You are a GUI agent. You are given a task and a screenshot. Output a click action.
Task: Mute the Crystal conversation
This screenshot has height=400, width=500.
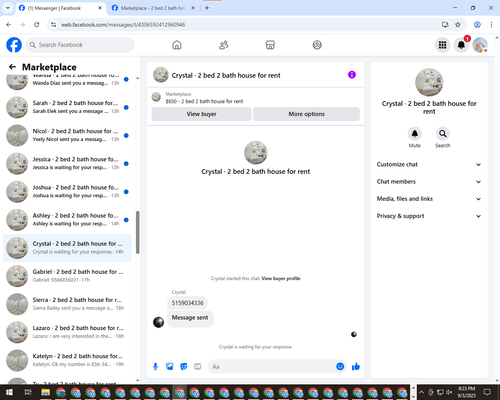pyautogui.click(x=415, y=134)
